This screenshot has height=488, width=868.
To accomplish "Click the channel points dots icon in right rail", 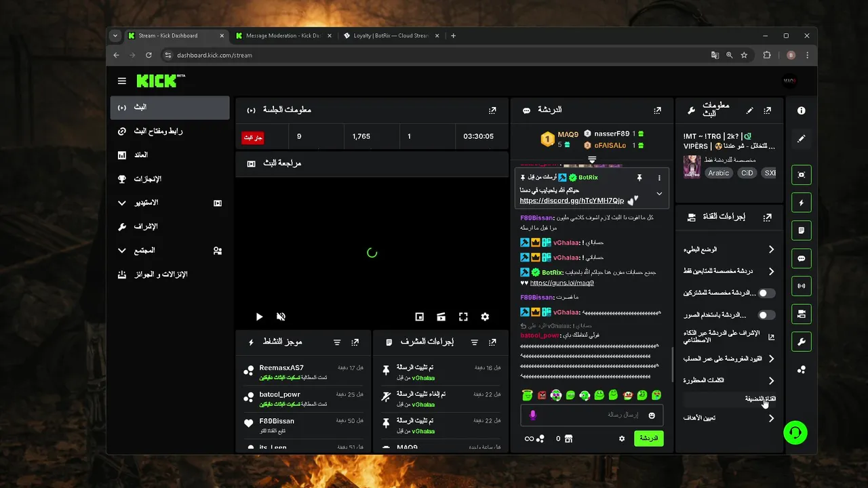I will coord(802,369).
